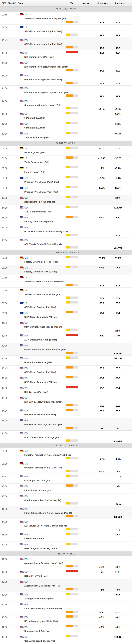Click red volatility bar for ISM Services PMI
This screenshot has height=644, width=132.
point(72,387)
